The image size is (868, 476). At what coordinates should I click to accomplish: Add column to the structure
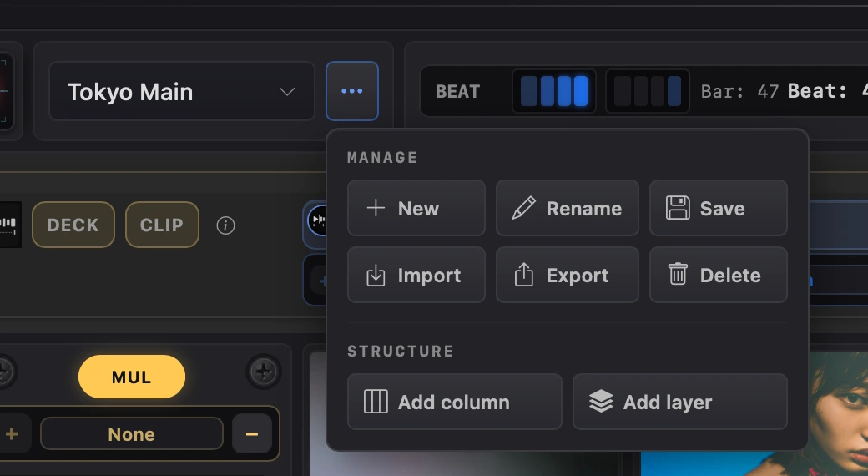[455, 402]
